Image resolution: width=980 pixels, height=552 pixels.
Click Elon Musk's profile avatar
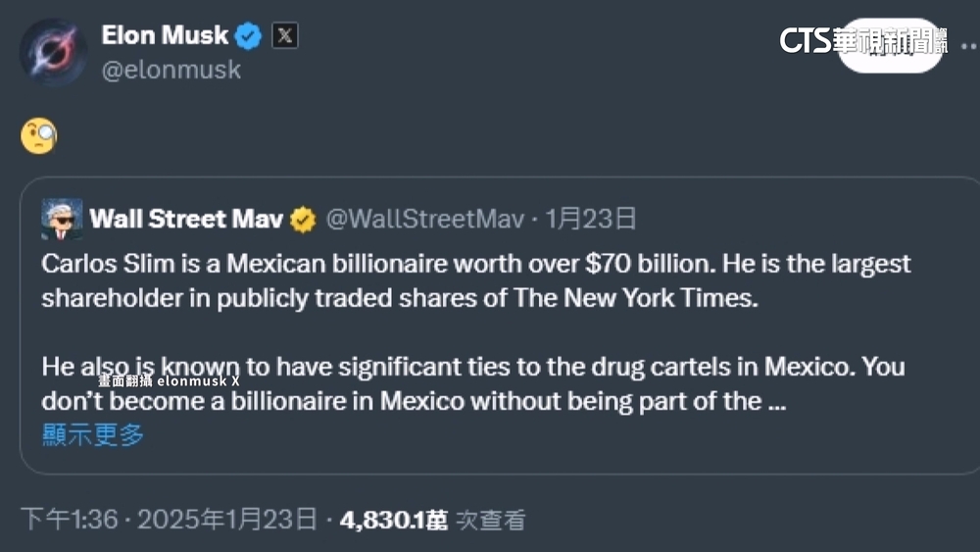[x=55, y=52]
